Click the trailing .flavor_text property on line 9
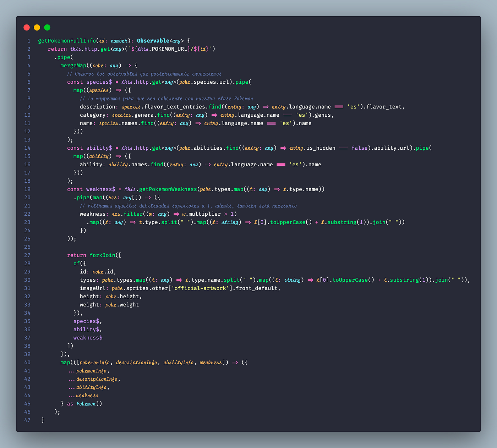This screenshot has height=448, width=497. pyautogui.click(x=384, y=107)
